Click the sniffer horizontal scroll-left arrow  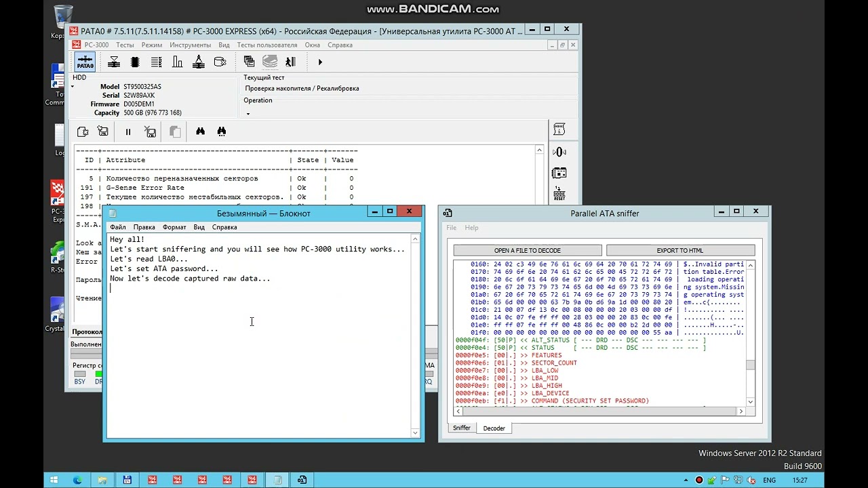458,411
